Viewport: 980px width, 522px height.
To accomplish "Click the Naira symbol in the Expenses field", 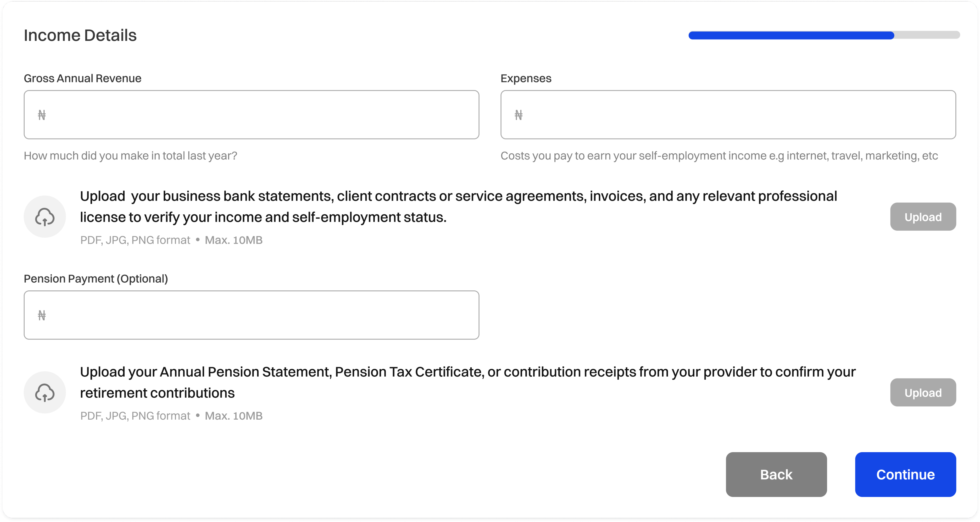I will click(x=518, y=115).
